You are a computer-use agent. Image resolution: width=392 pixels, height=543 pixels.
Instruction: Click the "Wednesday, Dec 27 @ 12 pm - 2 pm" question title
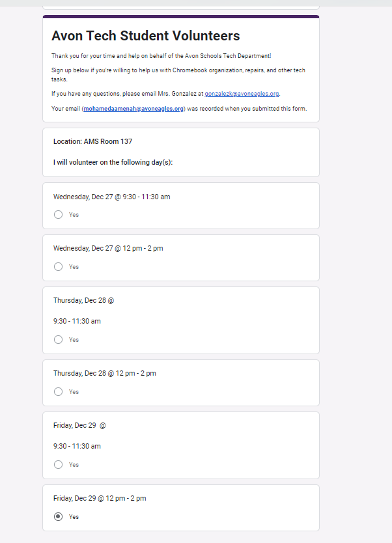[x=108, y=249]
